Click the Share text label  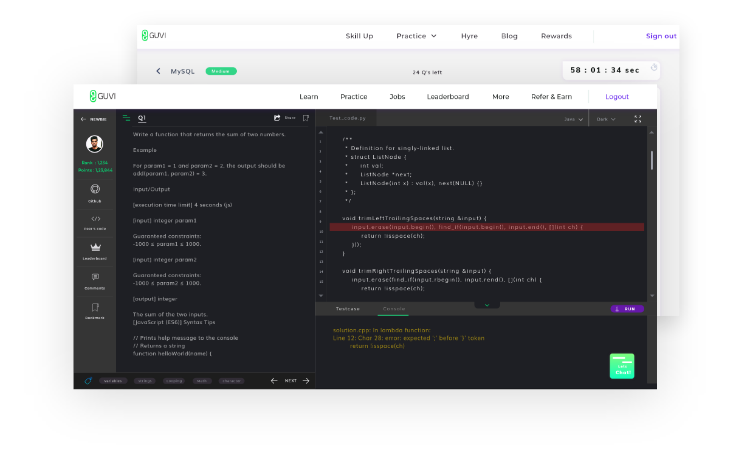[290, 118]
